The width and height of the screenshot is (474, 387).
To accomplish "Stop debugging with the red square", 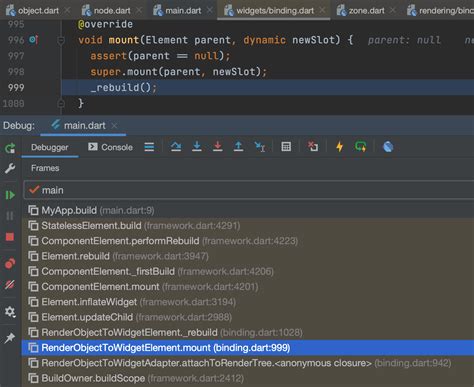I will coord(10,237).
